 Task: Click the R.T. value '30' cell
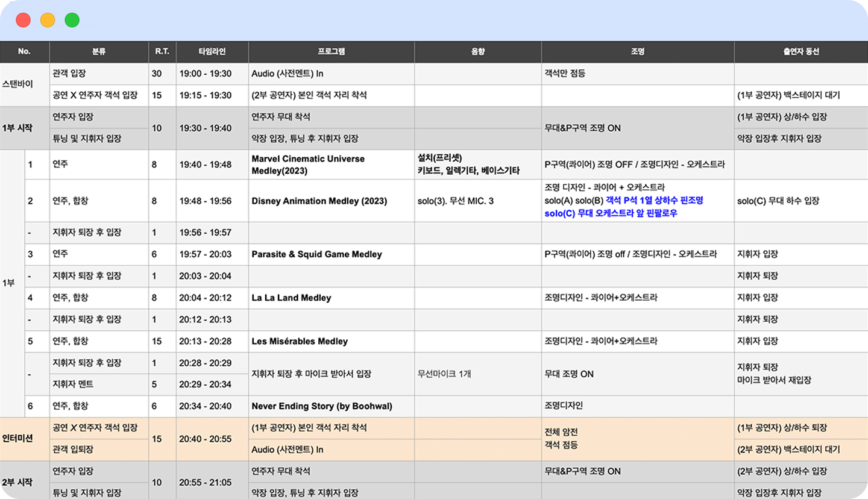coord(162,74)
